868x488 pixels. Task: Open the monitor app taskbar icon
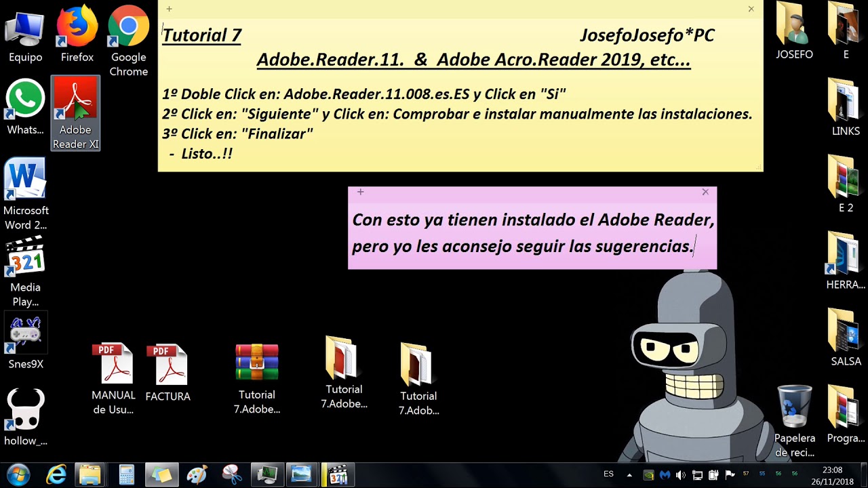(267, 474)
